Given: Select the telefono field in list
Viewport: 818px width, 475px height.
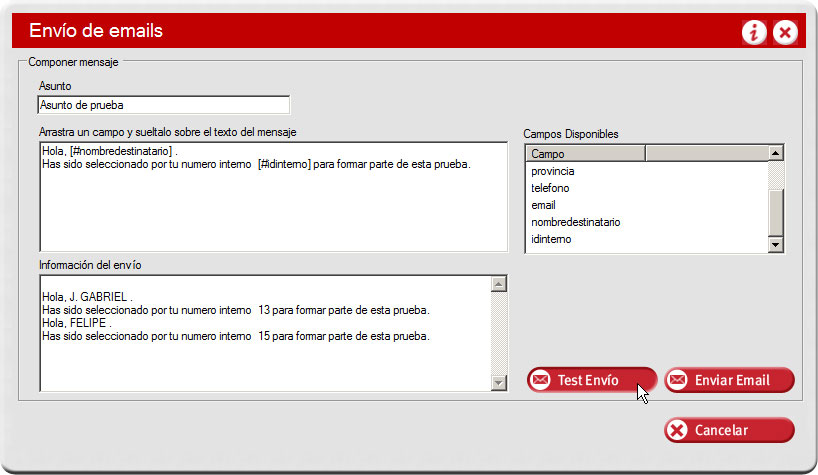Looking at the screenshot, I should pos(551,188).
